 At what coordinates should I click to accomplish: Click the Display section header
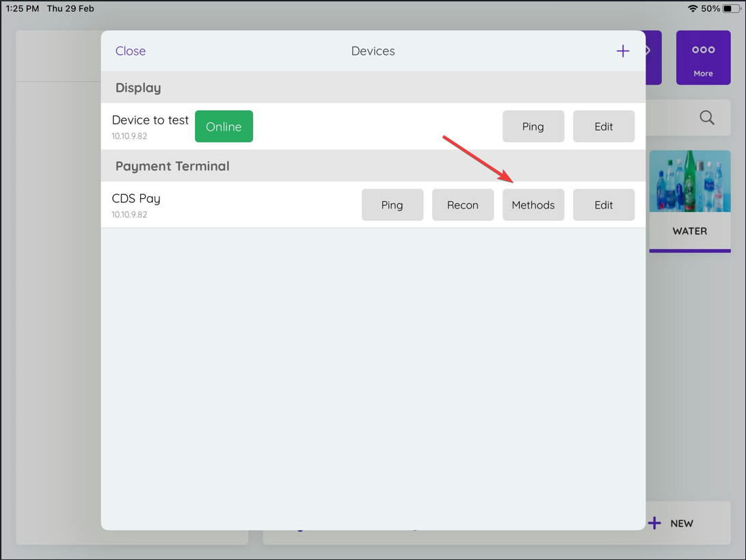(138, 88)
